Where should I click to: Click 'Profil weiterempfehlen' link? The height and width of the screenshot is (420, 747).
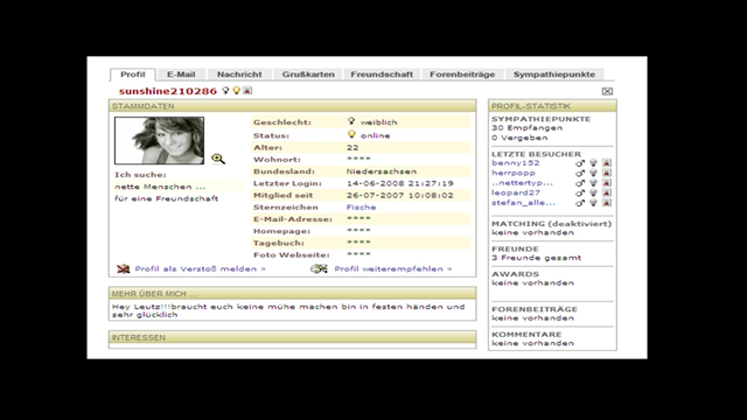pyautogui.click(x=392, y=269)
